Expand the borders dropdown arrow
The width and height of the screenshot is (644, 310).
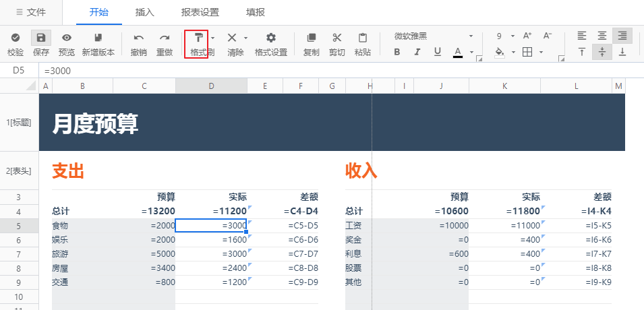(541, 52)
